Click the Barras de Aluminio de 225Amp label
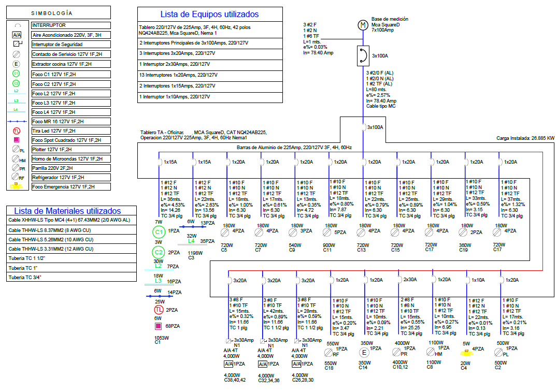Image resolution: width=557 pixels, height=392 pixels. point(294,148)
